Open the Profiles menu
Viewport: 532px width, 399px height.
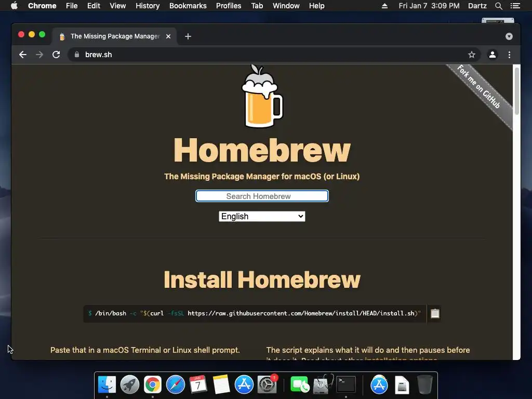click(x=229, y=6)
